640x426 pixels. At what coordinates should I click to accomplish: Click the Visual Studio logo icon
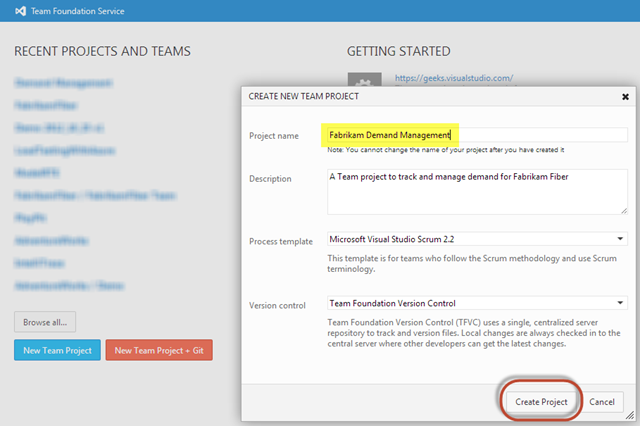(20, 11)
